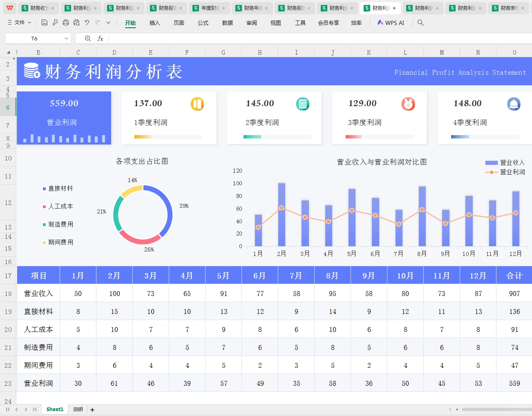Image resolution: width=532 pixels, height=416 pixels.
Task: Undo the last action
Action: (x=87, y=23)
